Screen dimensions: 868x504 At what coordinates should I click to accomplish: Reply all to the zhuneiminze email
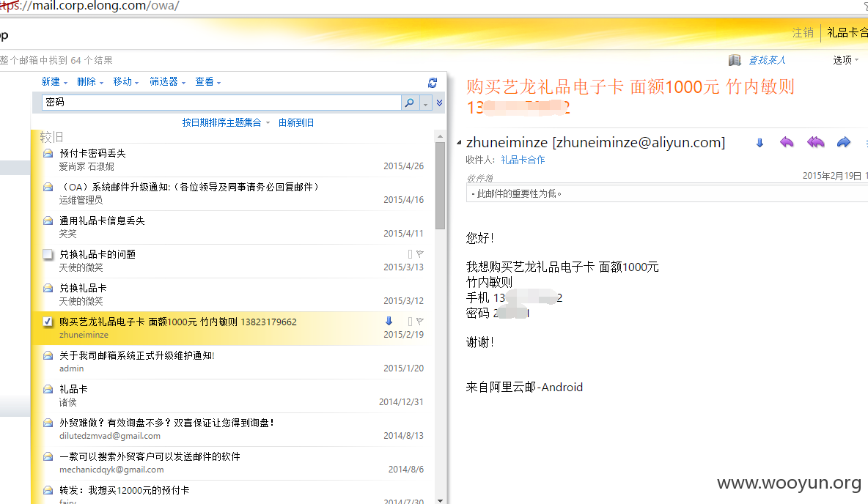(x=815, y=143)
